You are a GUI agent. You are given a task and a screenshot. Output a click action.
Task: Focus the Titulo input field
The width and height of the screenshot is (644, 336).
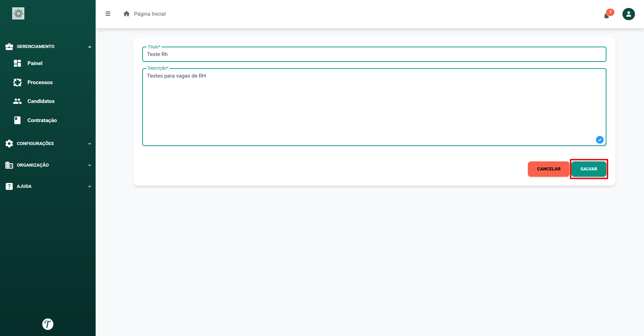(374, 55)
